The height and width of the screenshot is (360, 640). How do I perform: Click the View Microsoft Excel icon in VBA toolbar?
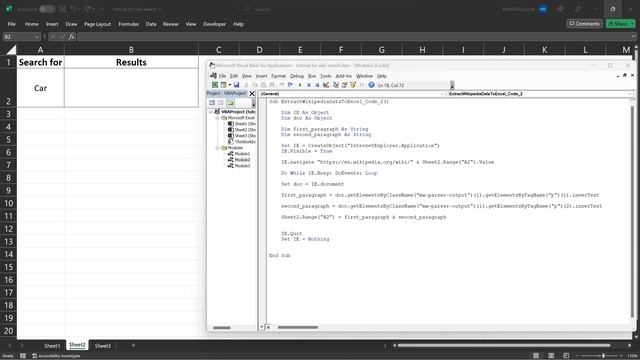tap(215, 85)
